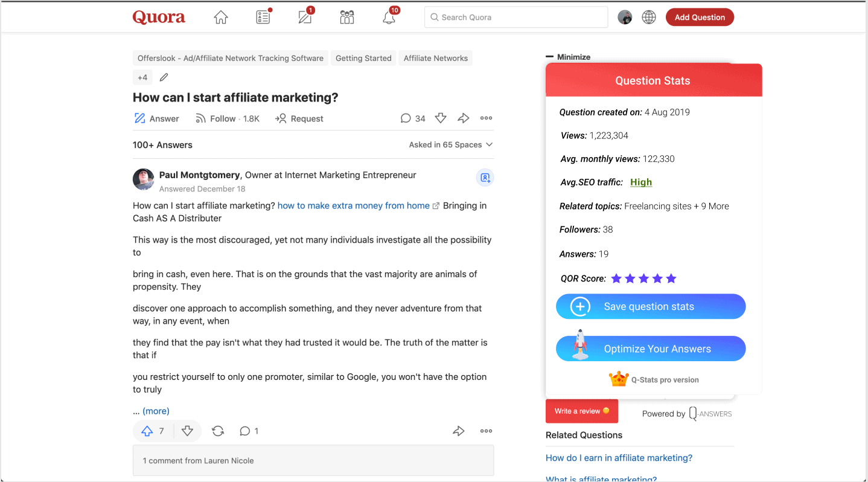This screenshot has width=868, height=482.
Task: Open notifications bell icon
Action: click(390, 16)
